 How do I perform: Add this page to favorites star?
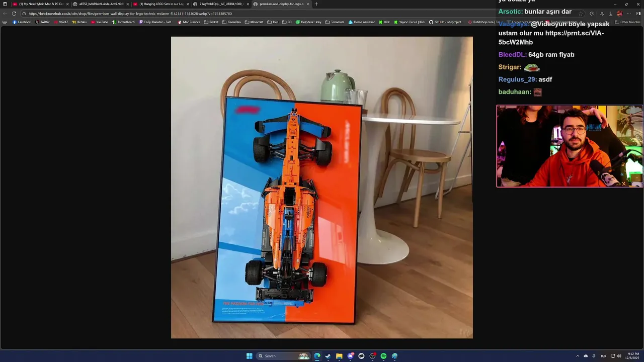point(581,14)
